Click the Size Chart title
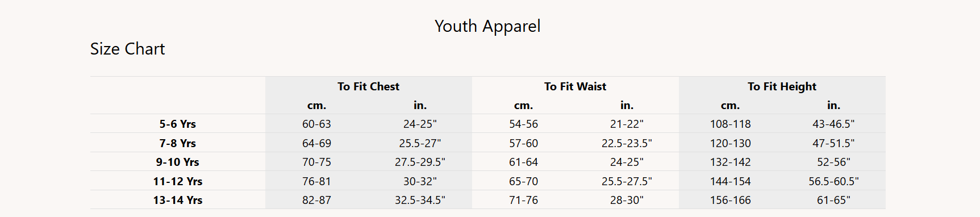Image resolution: width=980 pixels, height=217 pixels. click(x=127, y=49)
